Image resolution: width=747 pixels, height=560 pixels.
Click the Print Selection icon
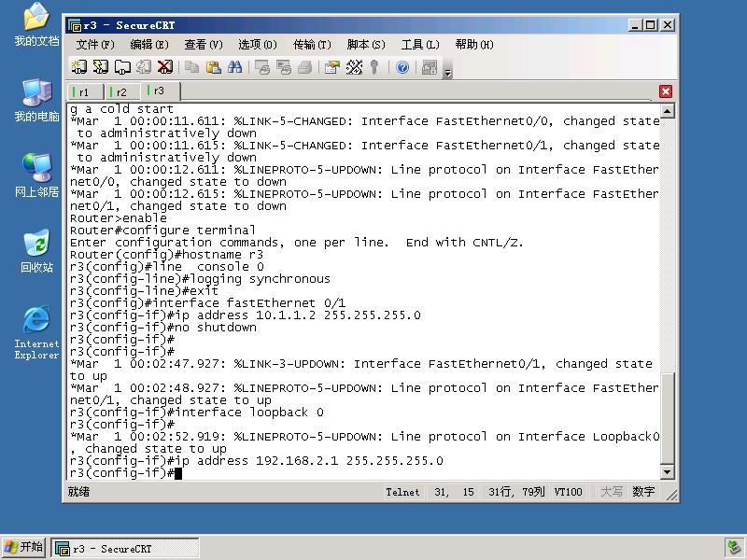(x=284, y=67)
